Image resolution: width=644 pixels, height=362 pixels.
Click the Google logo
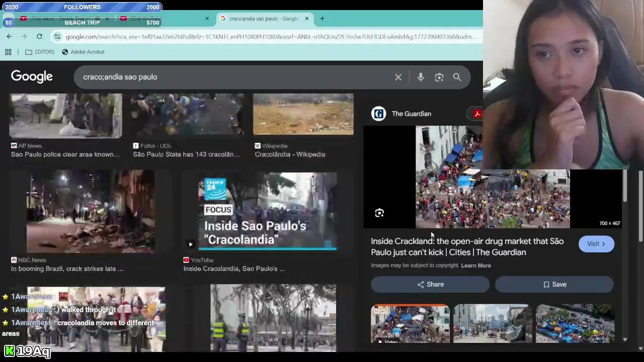tap(32, 76)
